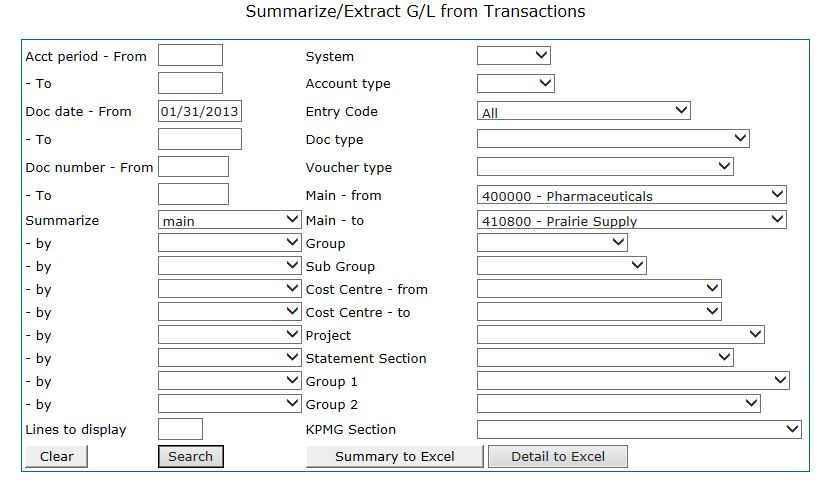
Task: Click the Clear button
Action: tap(56, 457)
